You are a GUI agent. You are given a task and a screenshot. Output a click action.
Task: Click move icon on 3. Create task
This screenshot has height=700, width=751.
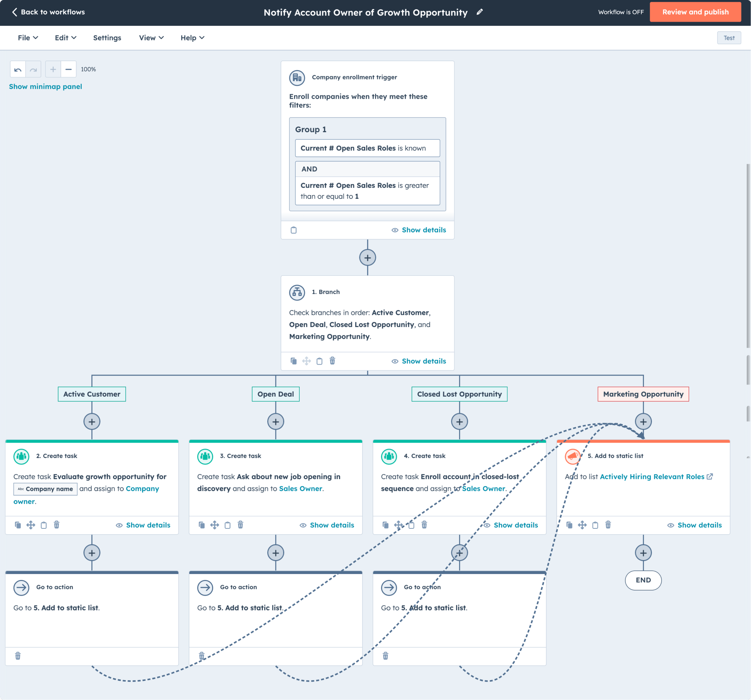pyautogui.click(x=215, y=525)
